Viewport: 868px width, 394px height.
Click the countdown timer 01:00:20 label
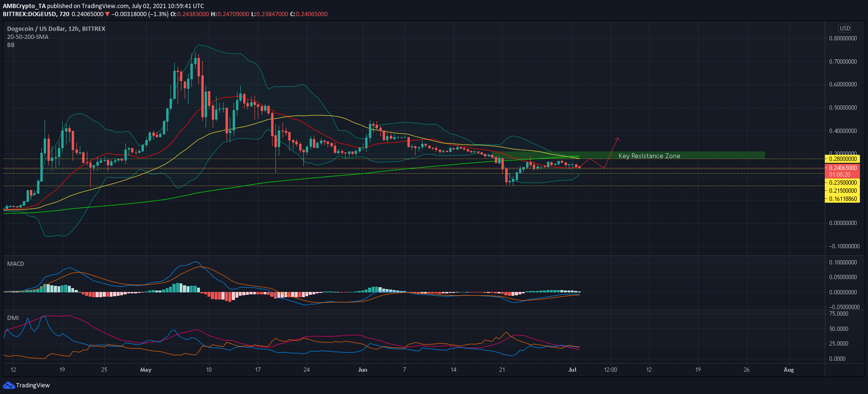coord(842,175)
